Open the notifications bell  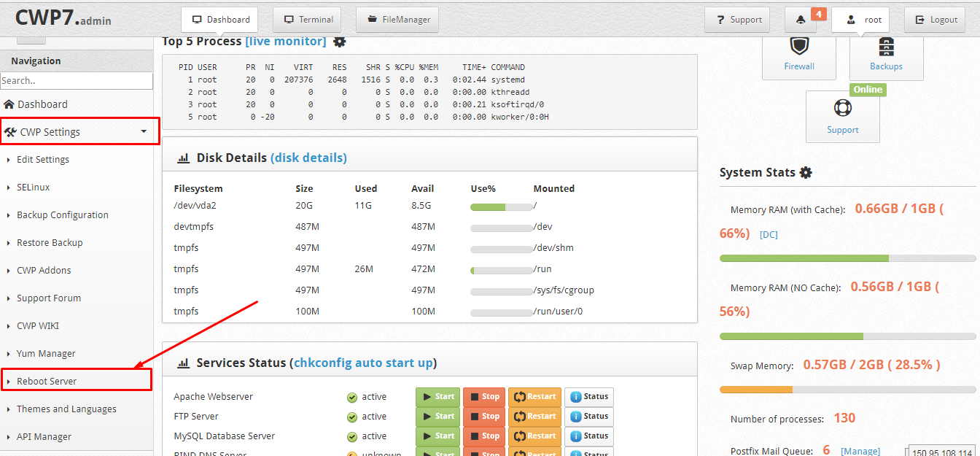(801, 20)
